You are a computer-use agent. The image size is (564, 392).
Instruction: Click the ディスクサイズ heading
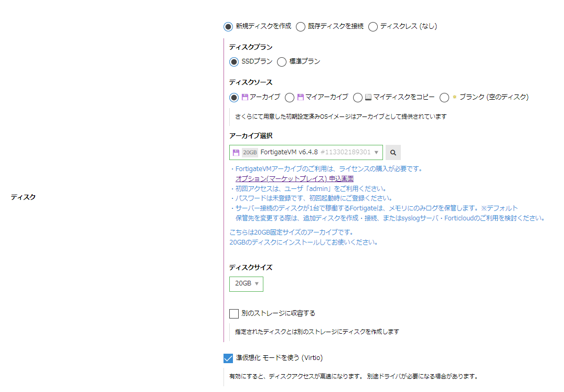(x=251, y=268)
